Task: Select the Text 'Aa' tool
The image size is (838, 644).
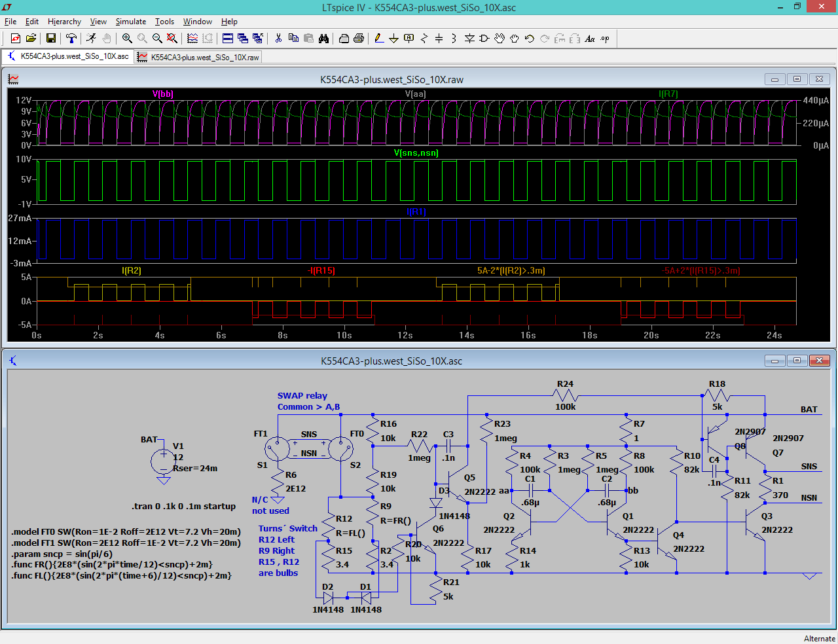Action: coord(590,39)
